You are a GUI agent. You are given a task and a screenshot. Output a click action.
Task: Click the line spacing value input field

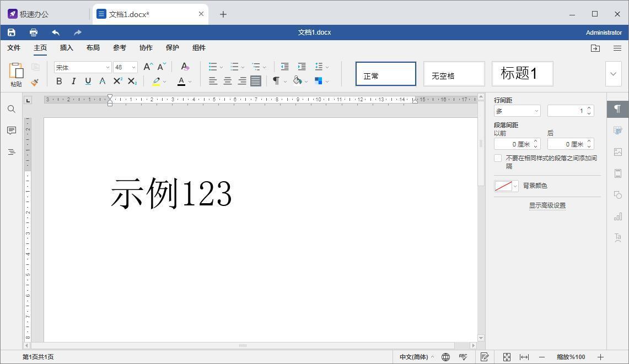pyautogui.click(x=566, y=111)
